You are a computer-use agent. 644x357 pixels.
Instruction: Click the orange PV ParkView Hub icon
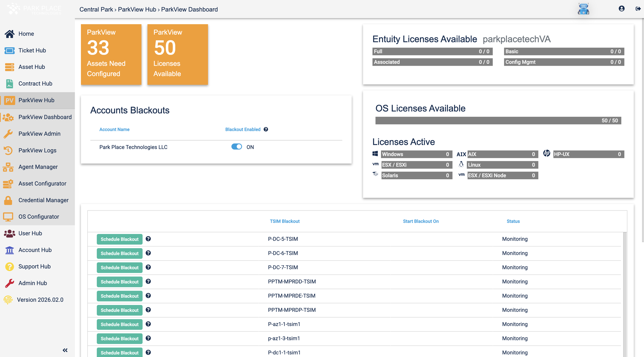point(10,100)
